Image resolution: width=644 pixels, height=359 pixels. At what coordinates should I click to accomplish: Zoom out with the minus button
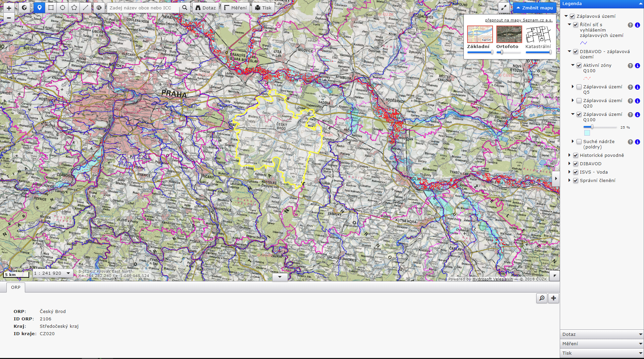pos(9,18)
